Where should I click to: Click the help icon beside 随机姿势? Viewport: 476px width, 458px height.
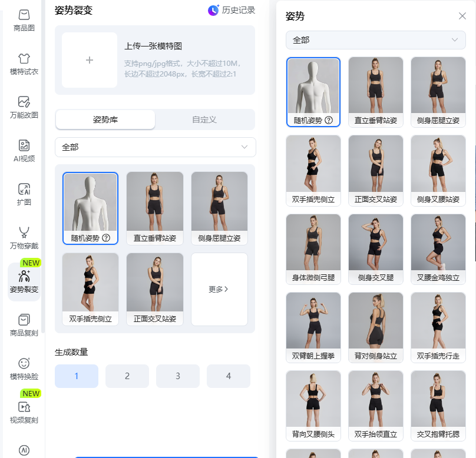pyautogui.click(x=106, y=238)
